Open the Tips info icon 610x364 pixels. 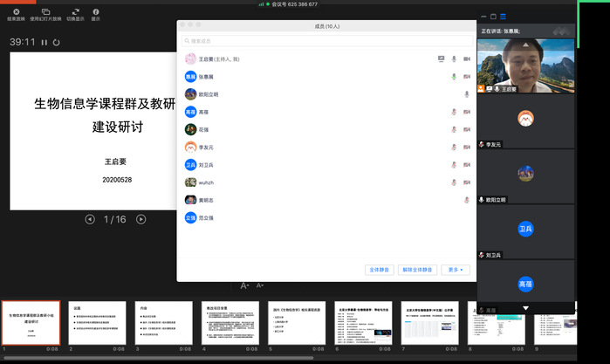pyautogui.click(x=95, y=10)
